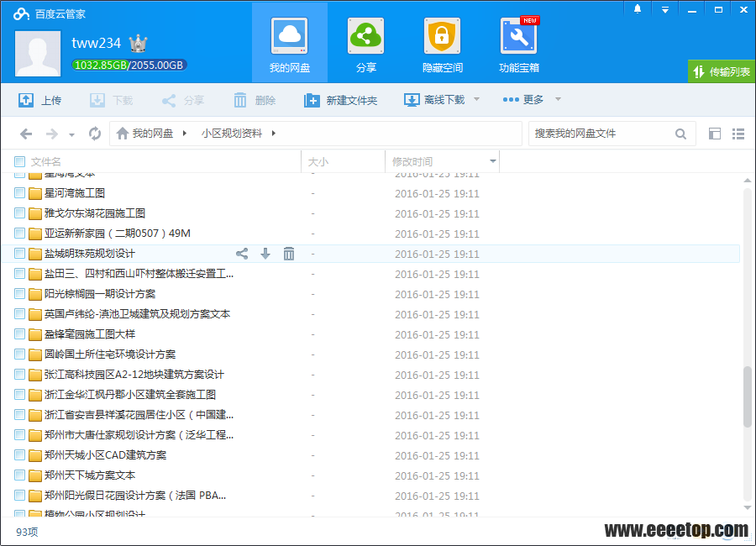Open the 功能宝箱 toolbox tab
Image resolution: width=756 pixels, height=546 pixels.
point(519,44)
